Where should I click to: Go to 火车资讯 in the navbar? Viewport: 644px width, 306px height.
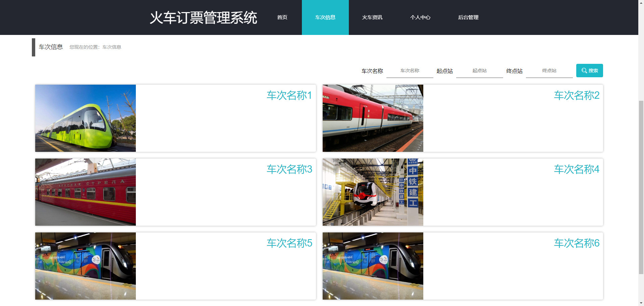coord(372,17)
